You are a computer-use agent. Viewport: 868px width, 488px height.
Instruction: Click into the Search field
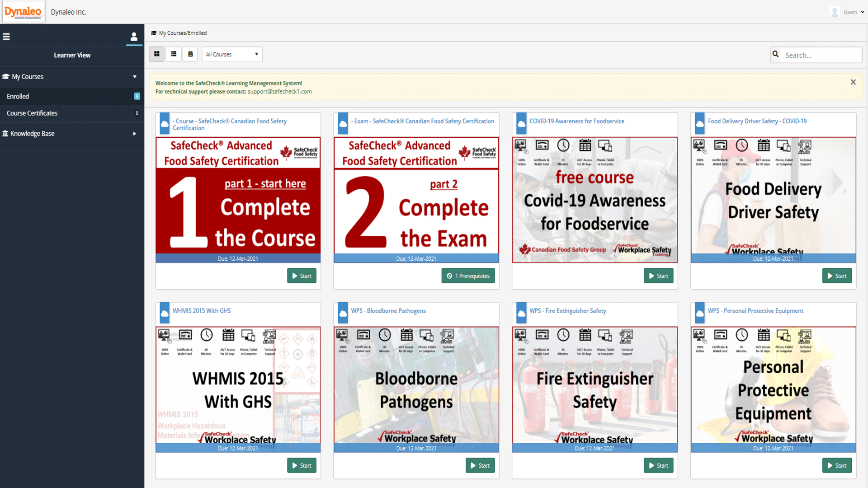coord(821,55)
